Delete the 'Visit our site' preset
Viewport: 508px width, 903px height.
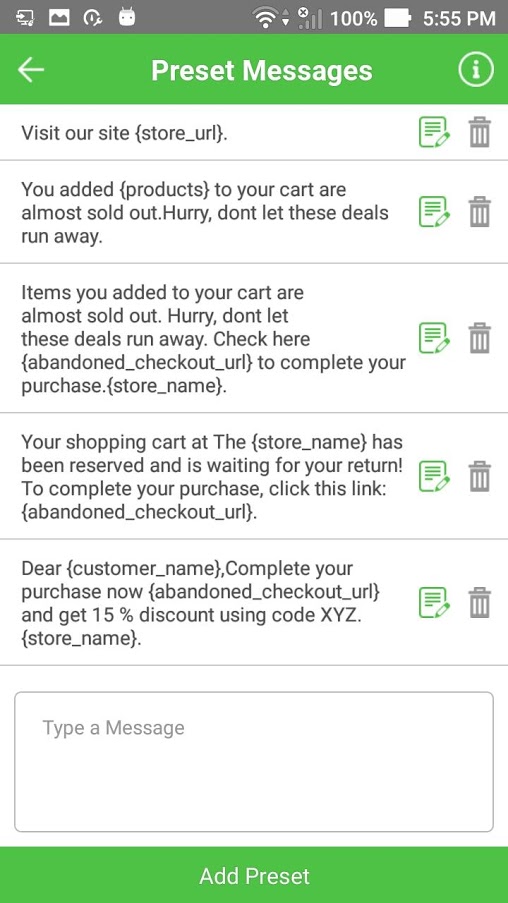click(x=479, y=132)
